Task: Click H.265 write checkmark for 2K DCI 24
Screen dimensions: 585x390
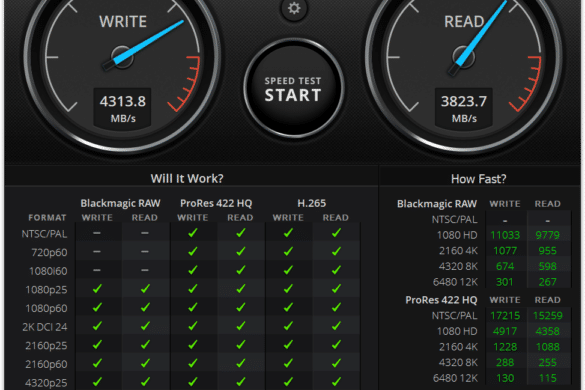Action: [288, 326]
